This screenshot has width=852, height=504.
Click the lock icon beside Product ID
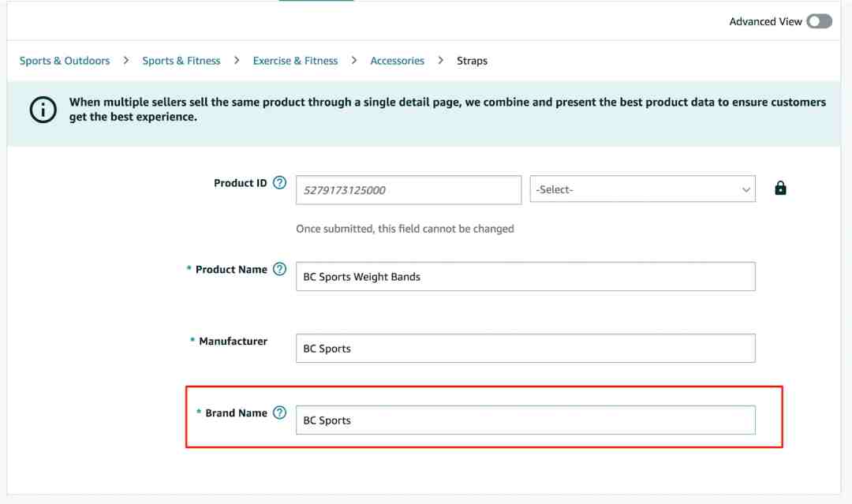click(780, 188)
